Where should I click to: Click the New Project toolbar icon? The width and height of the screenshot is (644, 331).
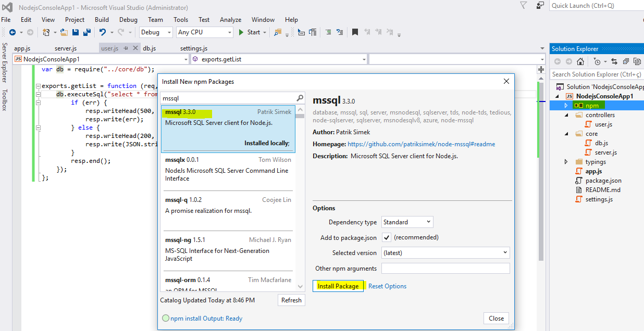pyautogui.click(x=46, y=32)
